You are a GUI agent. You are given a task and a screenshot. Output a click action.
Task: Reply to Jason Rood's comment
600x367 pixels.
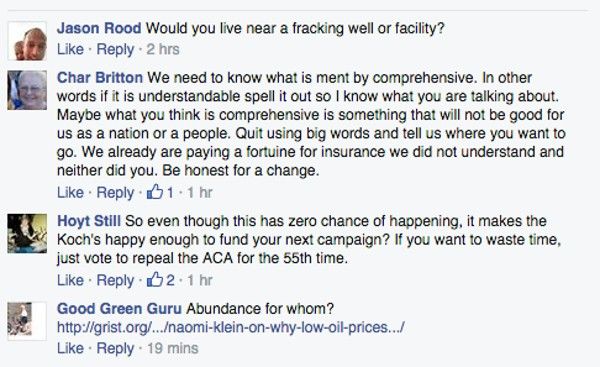tap(115, 50)
